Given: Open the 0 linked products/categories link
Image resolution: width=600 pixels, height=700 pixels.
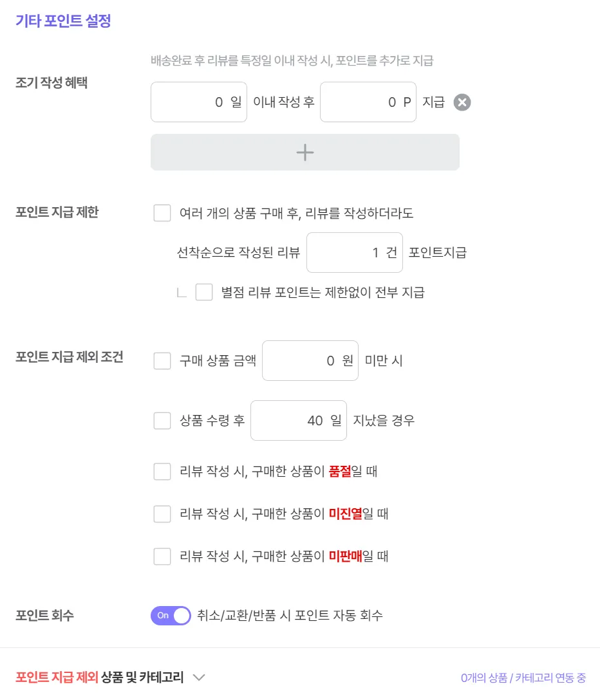Looking at the screenshot, I should [523, 678].
